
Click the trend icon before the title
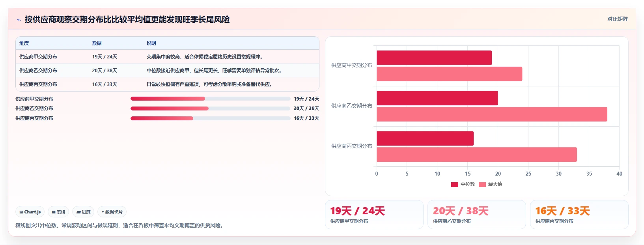point(19,20)
